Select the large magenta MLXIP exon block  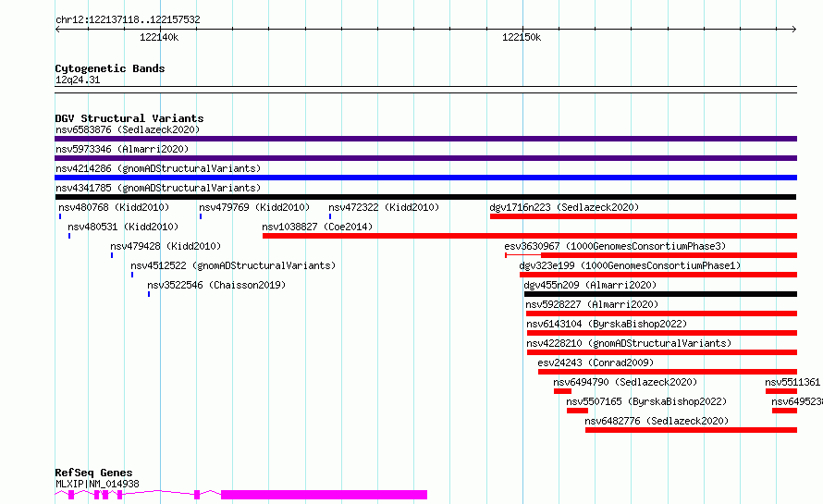324,495
